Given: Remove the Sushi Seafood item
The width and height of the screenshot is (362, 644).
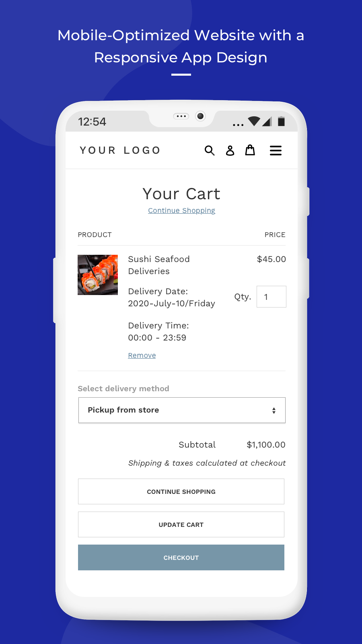Looking at the screenshot, I should pyautogui.click(x=142, y=355).
